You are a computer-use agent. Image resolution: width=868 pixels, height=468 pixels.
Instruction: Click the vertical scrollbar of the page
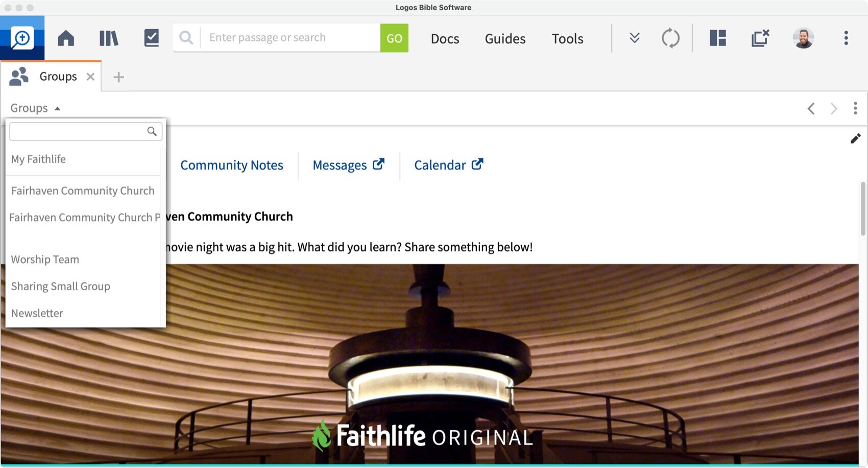tap(863, 208)
